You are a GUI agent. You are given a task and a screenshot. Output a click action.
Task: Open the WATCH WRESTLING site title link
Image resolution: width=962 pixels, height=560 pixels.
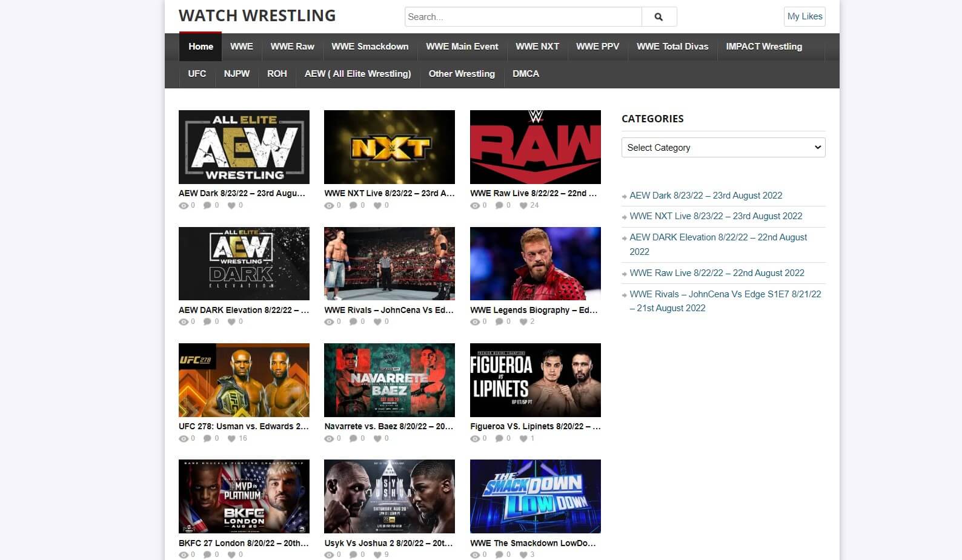(257, 16)
